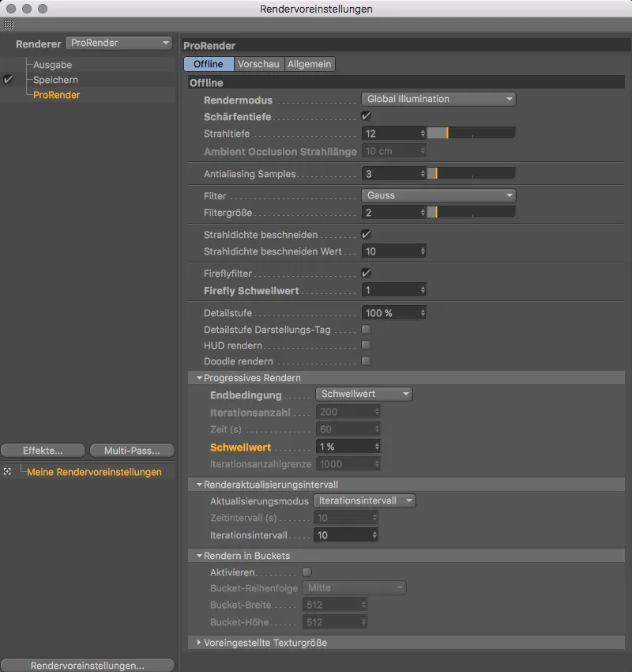Open the disabled Bucket-Reihenfolge dropdown Mitte
This screenshot has height=672, width=632.
click(355, 587)
